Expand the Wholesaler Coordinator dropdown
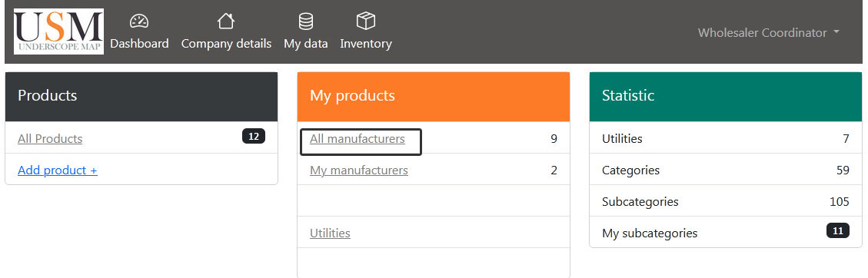 point(768,32)
